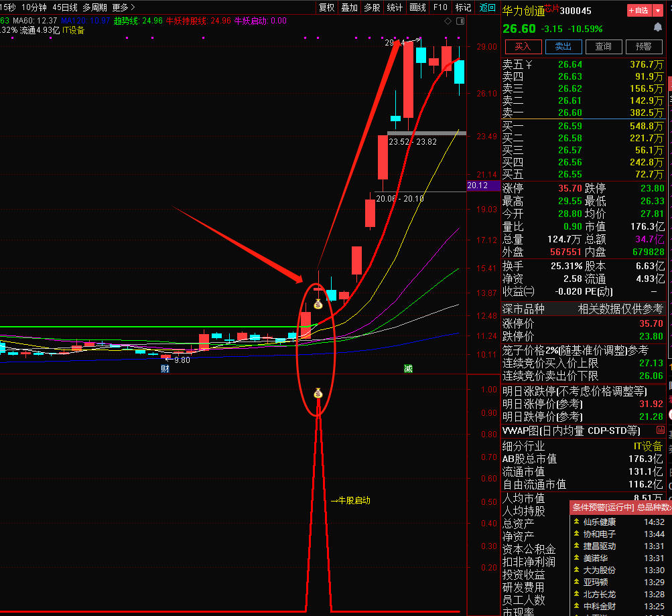672x616 pixels.
Task: Click the 卖五 price 26.64
Action: click(x=570, y=65)
